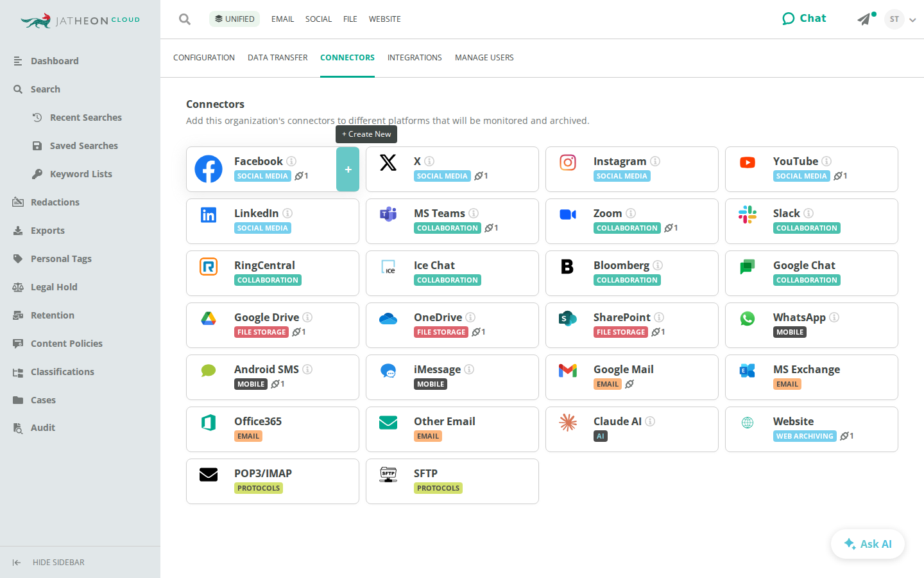Click the WhatsApp connector logo
The image size is (924, 578).
(x=748, y=319)
